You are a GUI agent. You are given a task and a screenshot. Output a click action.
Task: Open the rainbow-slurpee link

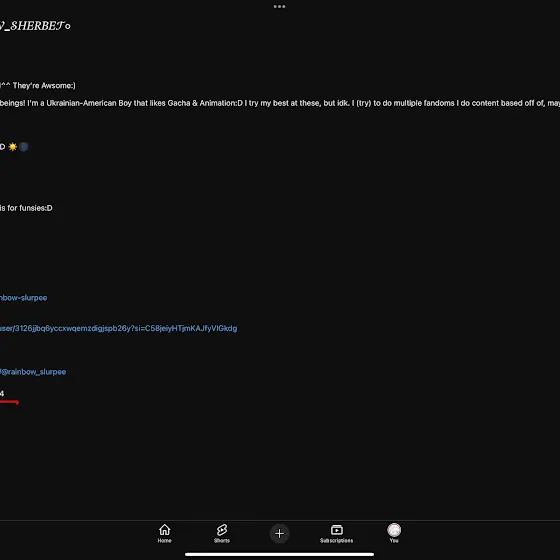(23, 298)
